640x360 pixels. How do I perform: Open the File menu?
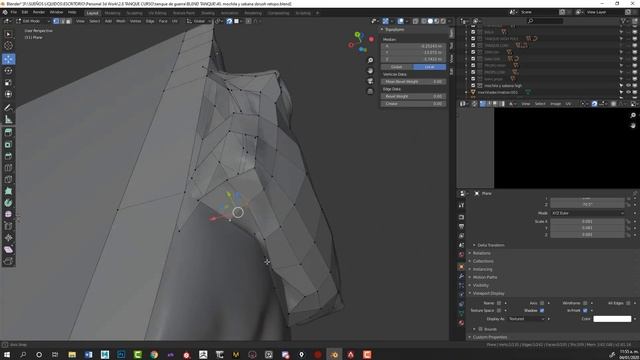(x=14, y=12)
